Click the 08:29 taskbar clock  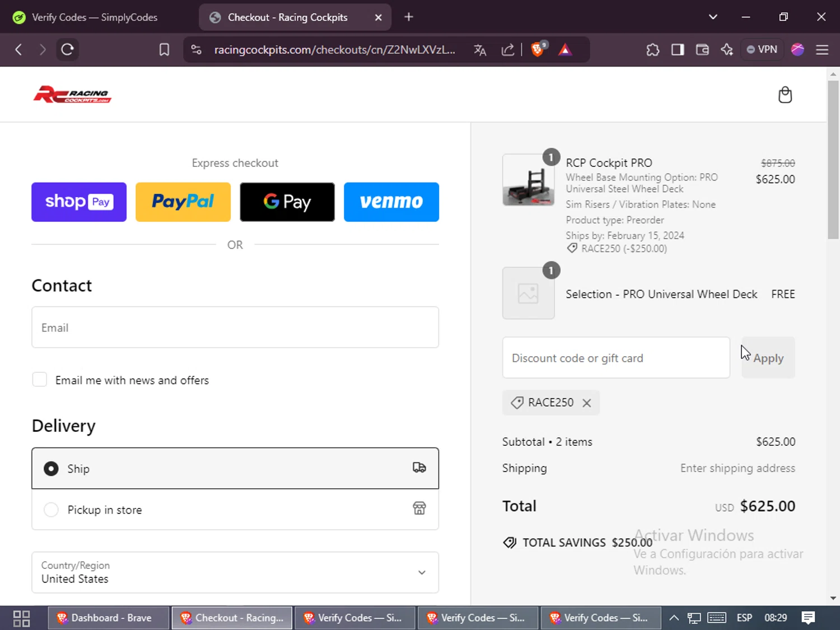point(776,618)
